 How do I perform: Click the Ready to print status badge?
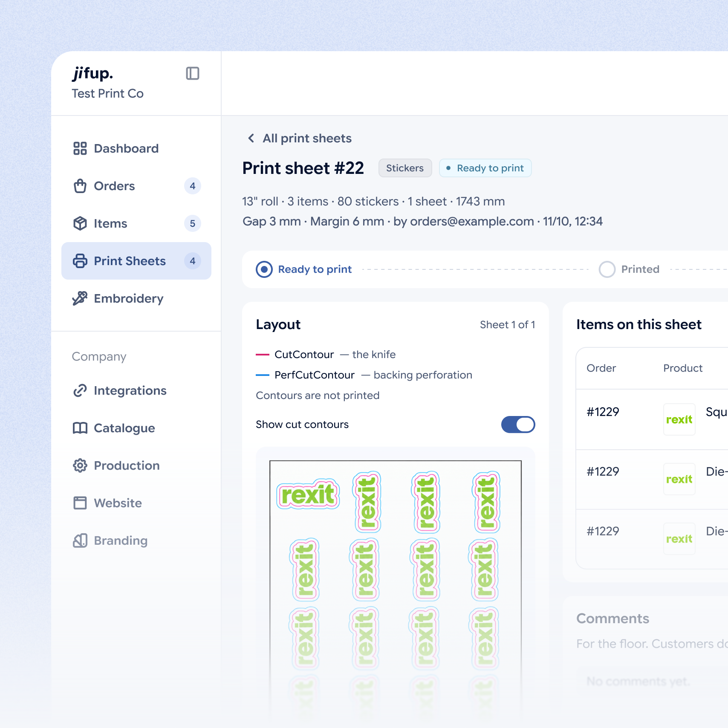(x=485, y=168)
